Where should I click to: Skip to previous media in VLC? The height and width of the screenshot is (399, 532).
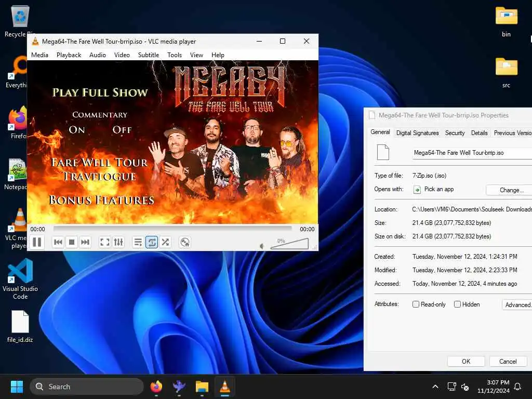pos(58,242)
